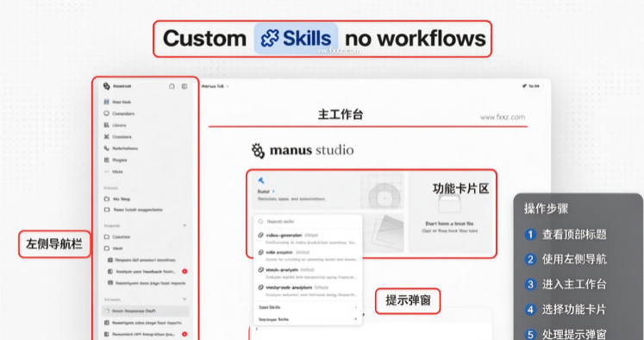Click the Manus logo atop the sidebar
644x340 pixels.
(106, 86)
